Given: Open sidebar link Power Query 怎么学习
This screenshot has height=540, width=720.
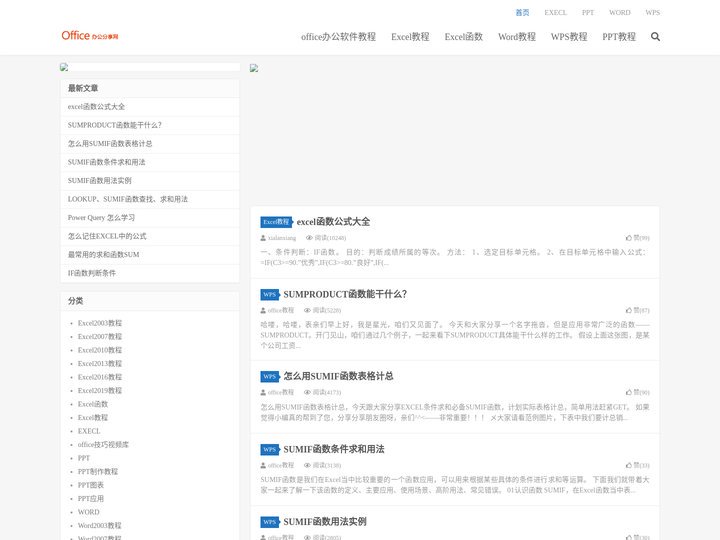Looking at the screenshot, I should 101,218.
